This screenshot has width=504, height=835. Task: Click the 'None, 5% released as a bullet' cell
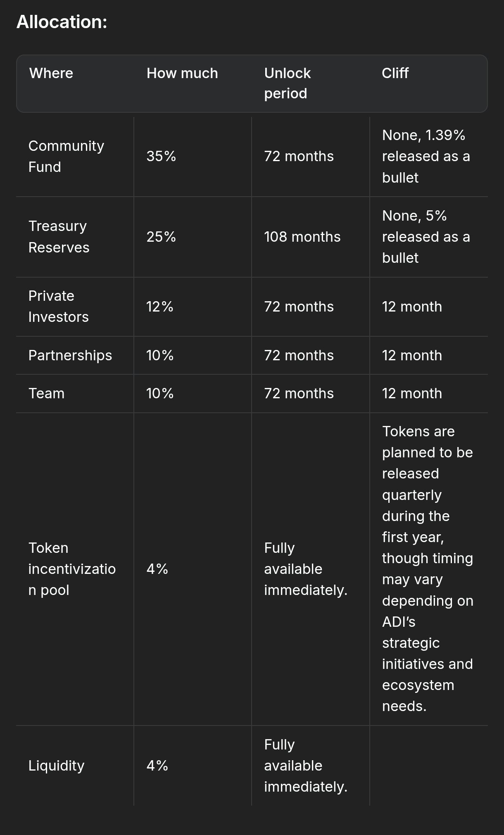tap(426, 237)
